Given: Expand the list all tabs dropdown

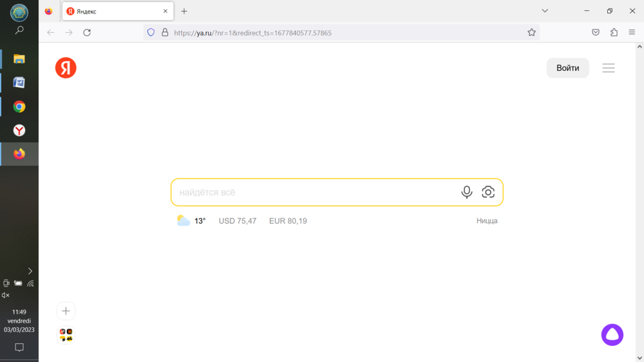Looking at the screenshot, I should coord(545,11).
